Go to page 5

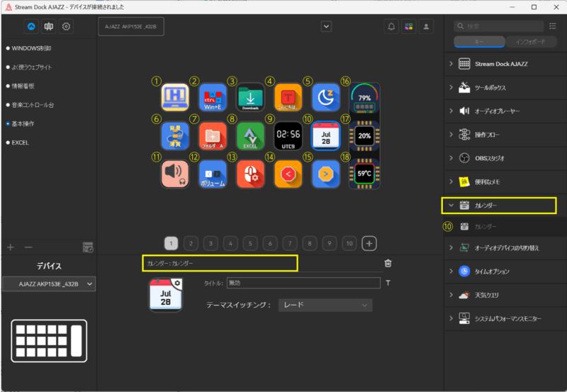(250, 243)
